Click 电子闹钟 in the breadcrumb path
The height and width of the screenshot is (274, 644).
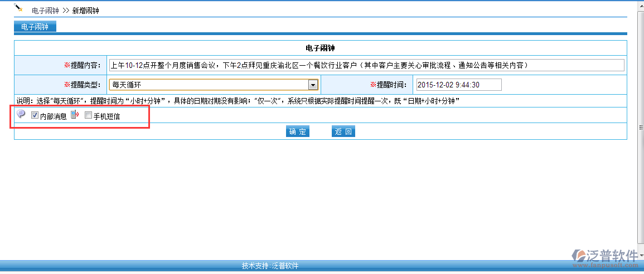pyautogui.click(x=45, y=11)
